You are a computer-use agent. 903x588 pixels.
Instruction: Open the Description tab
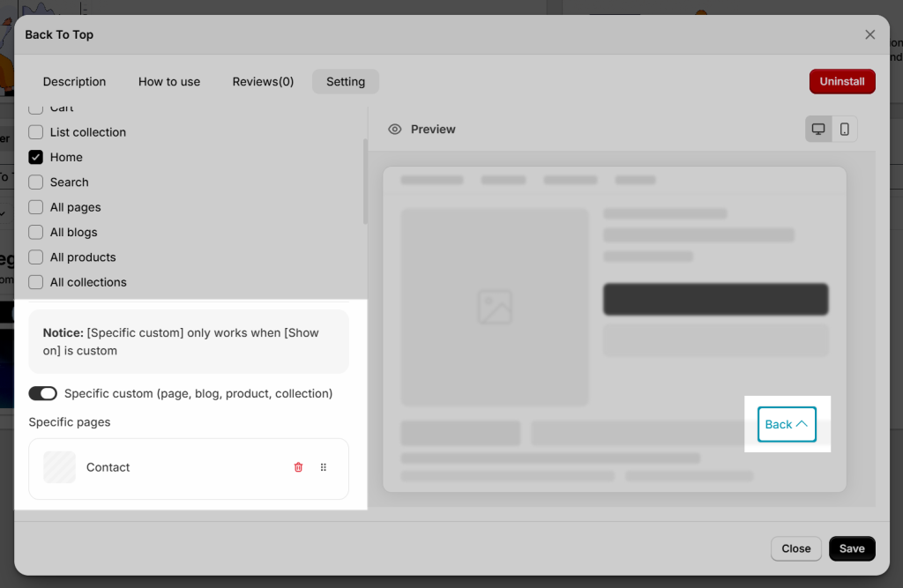(74, 82)
